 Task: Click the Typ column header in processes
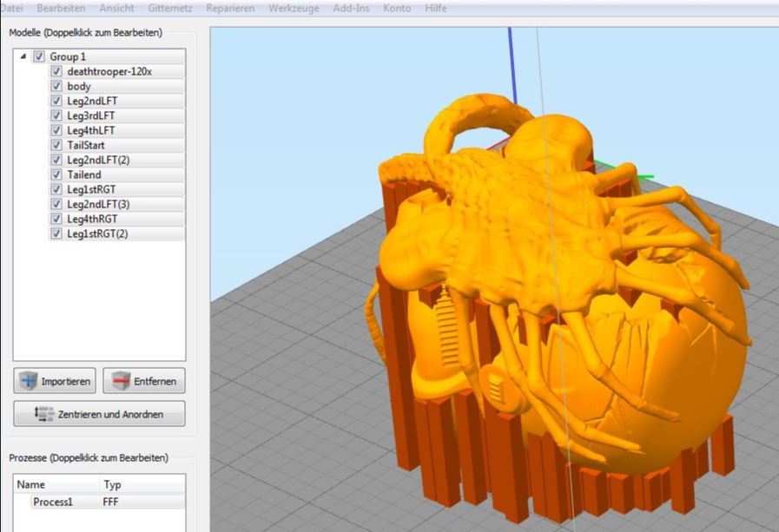pos(112,484)
